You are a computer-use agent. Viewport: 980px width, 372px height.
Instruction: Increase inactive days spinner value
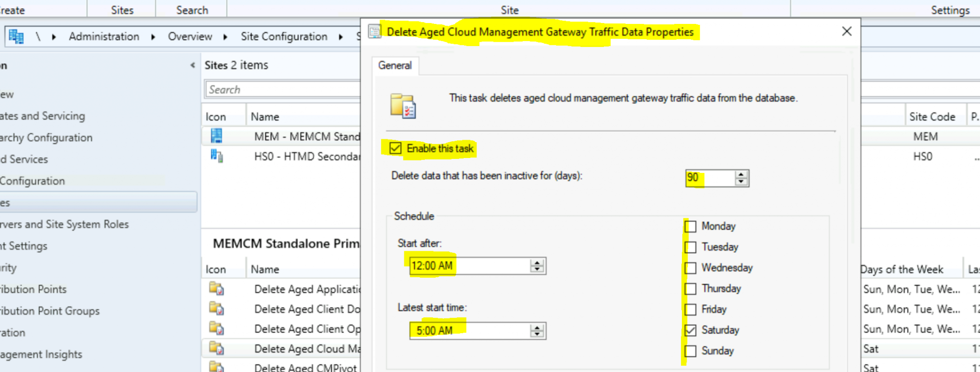[741, 174]
